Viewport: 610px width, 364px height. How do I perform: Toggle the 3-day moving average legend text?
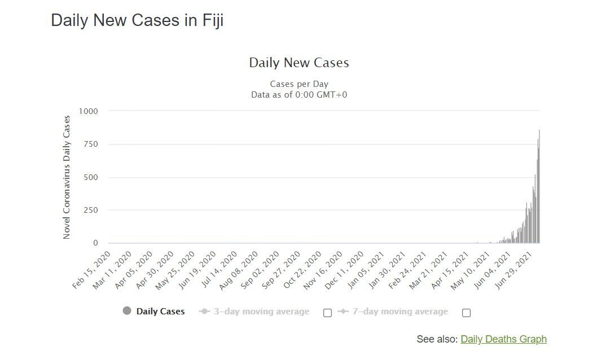[261, 312]
